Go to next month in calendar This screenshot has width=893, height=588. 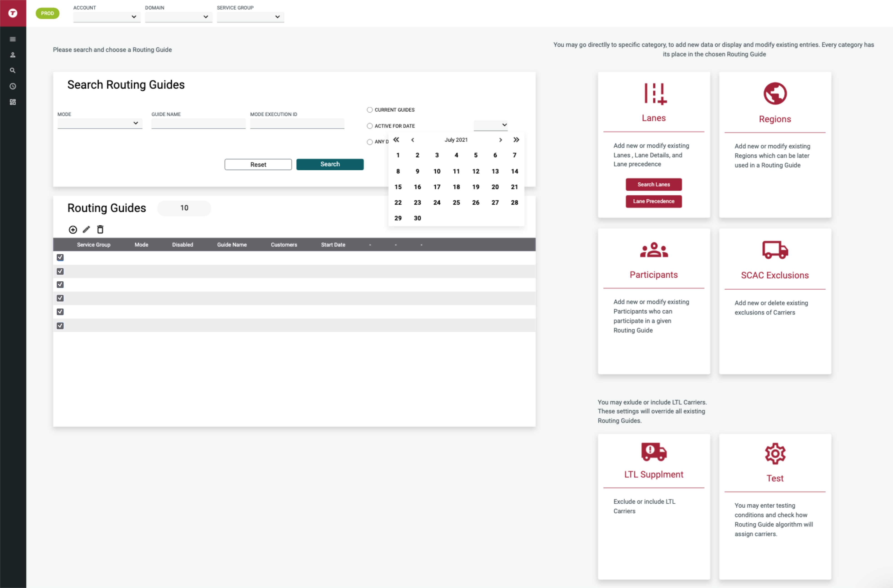point(500,140)
